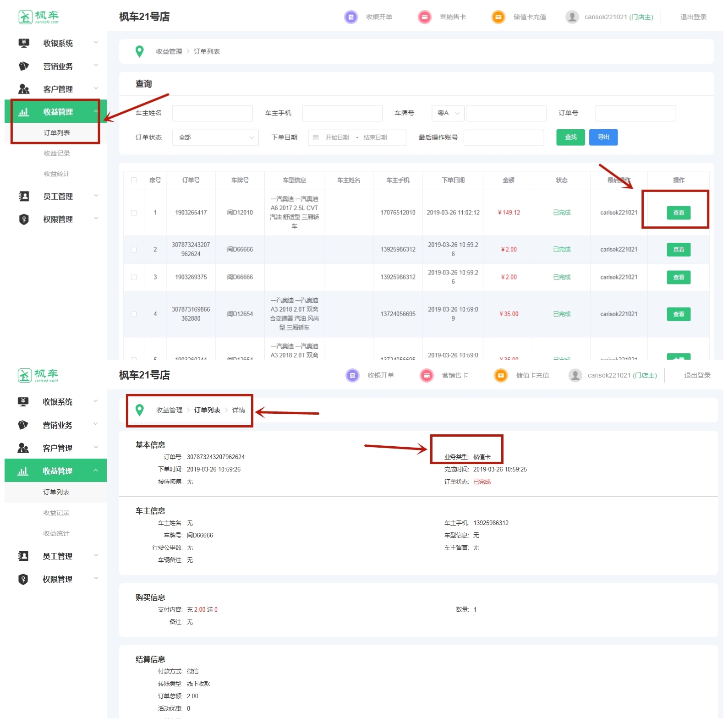Click the 客户管理 people icon in the order list sidebar
728x723 pixels.
[24, 89]
